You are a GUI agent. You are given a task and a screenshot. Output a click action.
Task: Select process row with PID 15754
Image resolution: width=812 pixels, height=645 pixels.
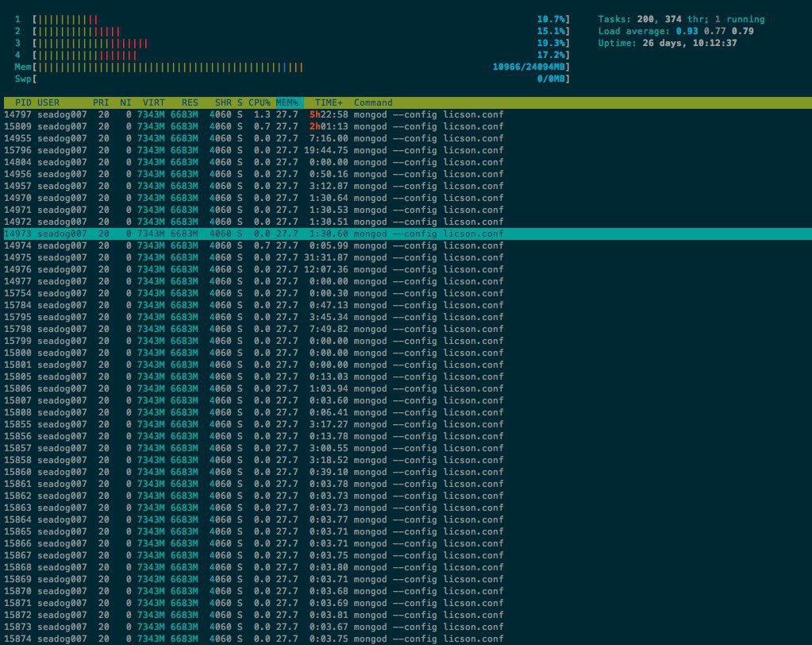(406, 293)
